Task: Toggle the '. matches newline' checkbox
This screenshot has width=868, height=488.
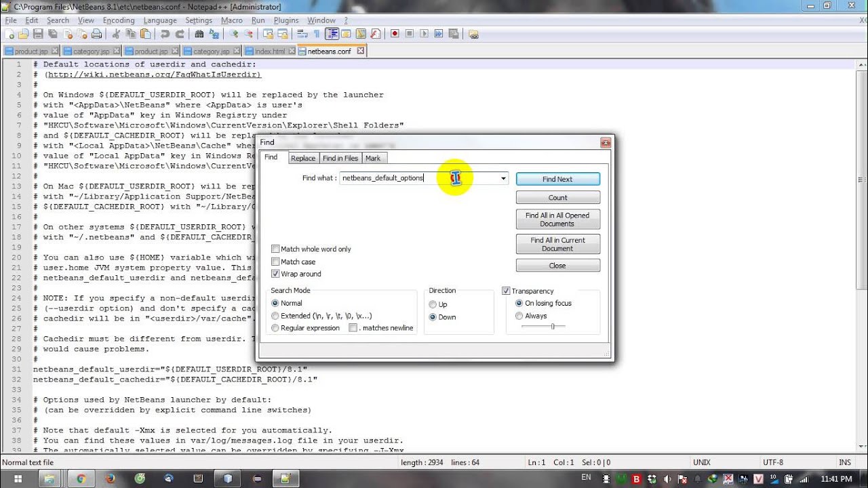Action: pos(353,328)
